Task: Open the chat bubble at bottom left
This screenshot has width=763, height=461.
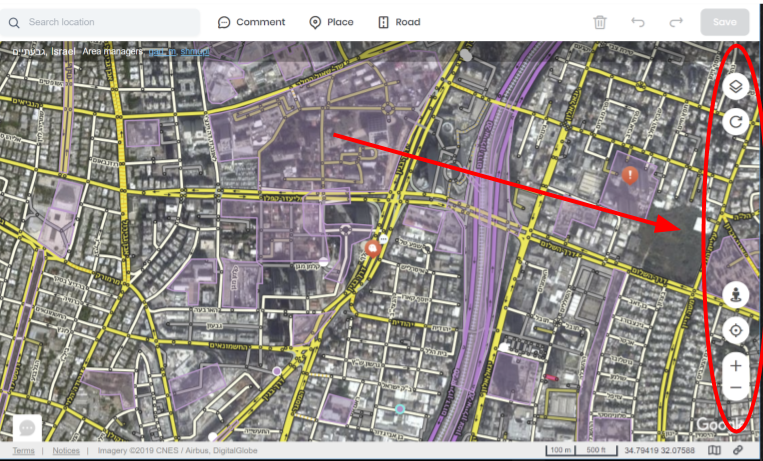Action: point(27,427)
